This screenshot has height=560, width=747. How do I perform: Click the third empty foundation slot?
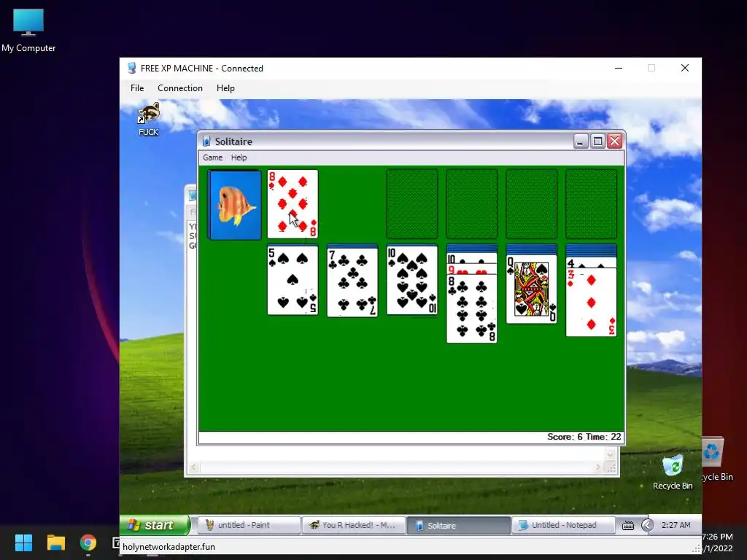(531, 204)
